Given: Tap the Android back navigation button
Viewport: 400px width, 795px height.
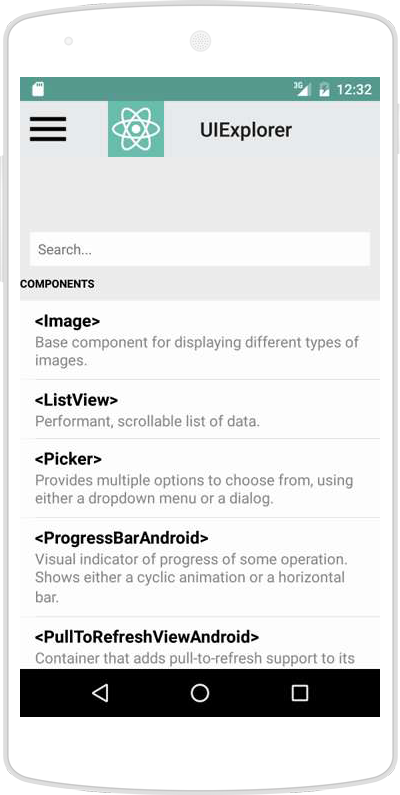Looking at the screenshot, I should [x=100, y=693].
